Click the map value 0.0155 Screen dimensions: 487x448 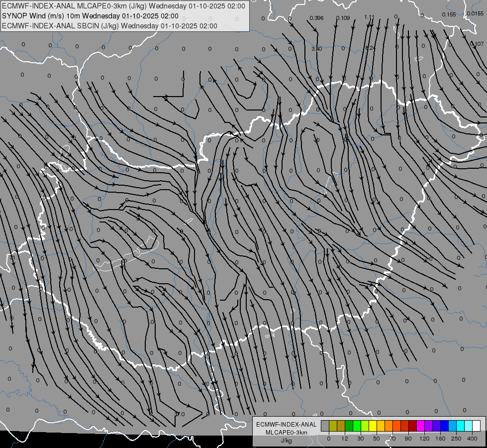[475, 13]
